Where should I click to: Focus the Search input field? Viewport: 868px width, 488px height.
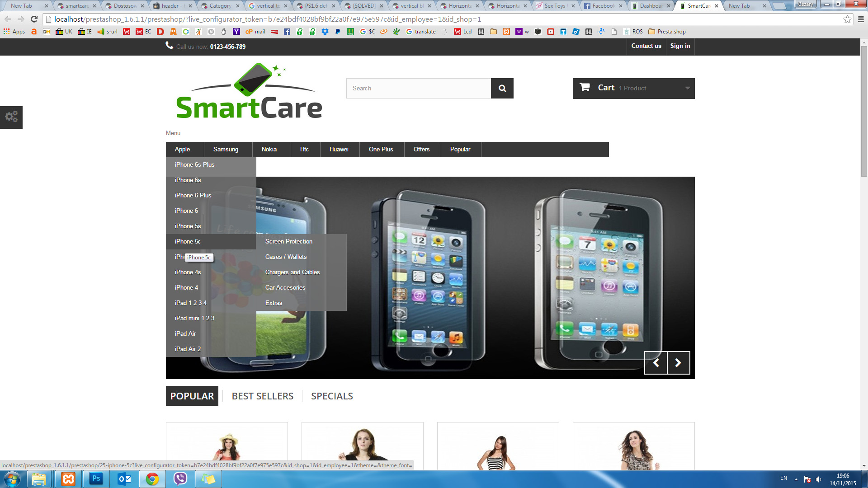tap(419, 88)
